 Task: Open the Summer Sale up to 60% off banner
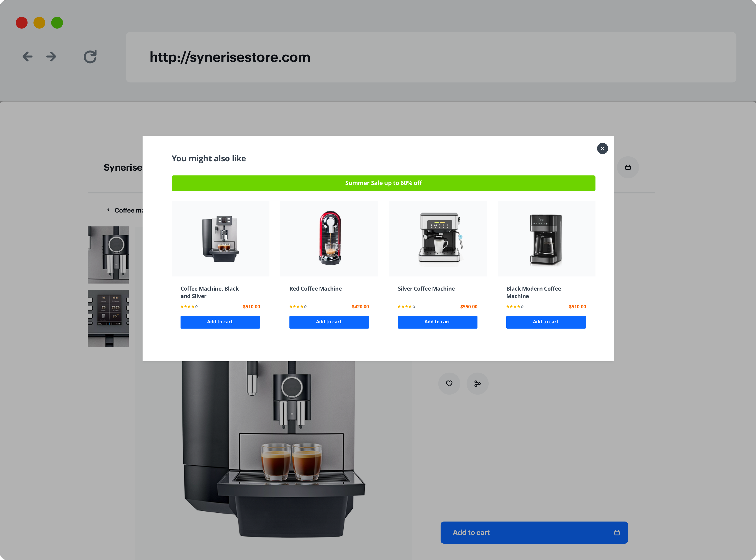click(383, 183)
